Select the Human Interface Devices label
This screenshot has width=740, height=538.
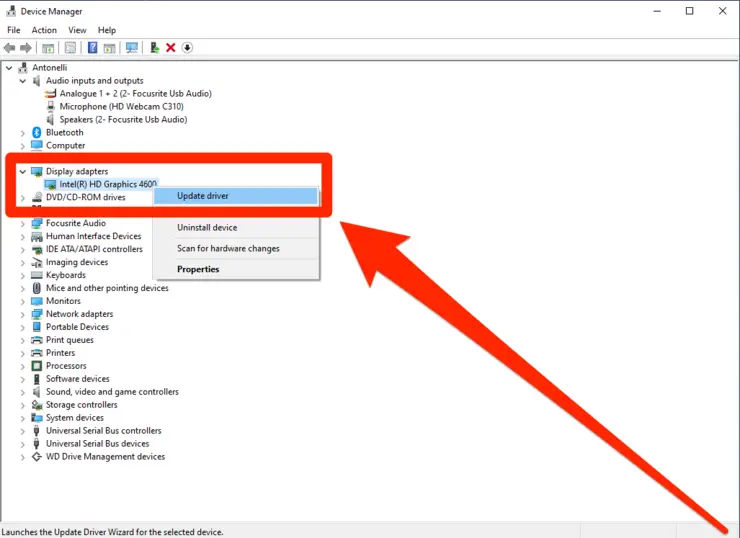(93, 236)
